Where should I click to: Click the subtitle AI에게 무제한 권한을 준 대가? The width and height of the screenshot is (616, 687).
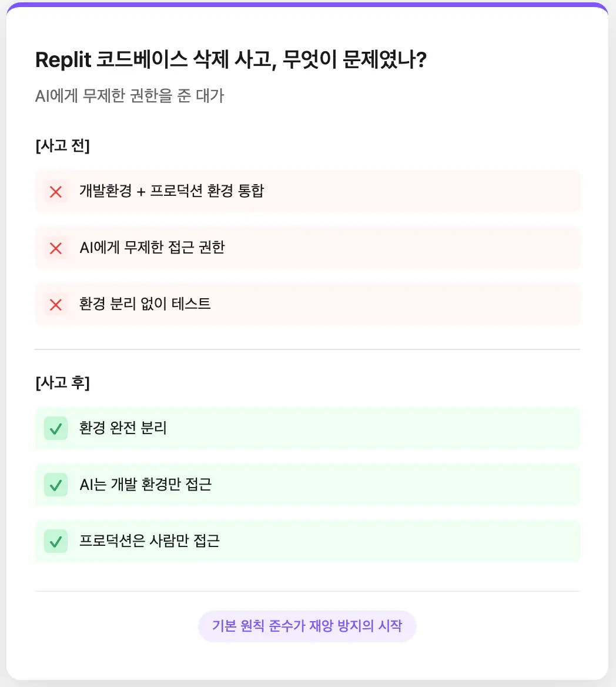(x=130, y=96)
